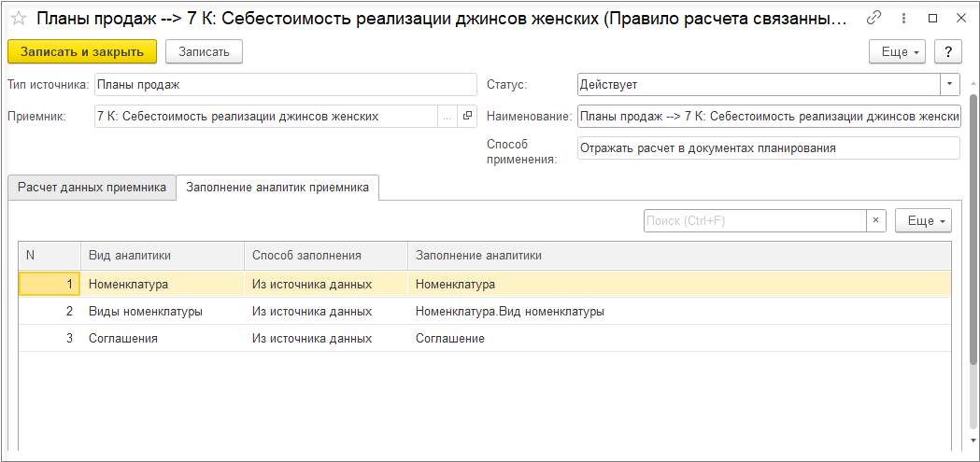Clear the table search field
Screen dimensions: 980x462
[x=876, y=221]
